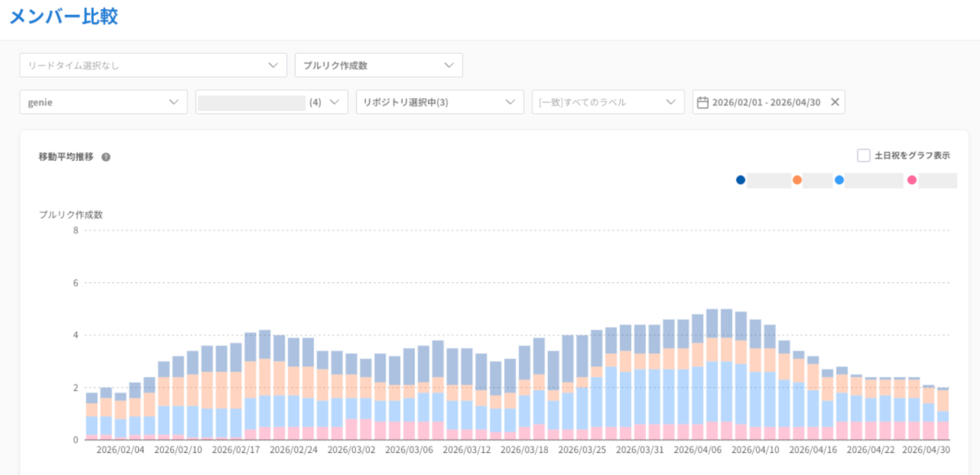This screenshot has width=980, height=475.
Task: Enable the 土日祝をグラフ表示 checkbox
Action: tap(863, 155)
